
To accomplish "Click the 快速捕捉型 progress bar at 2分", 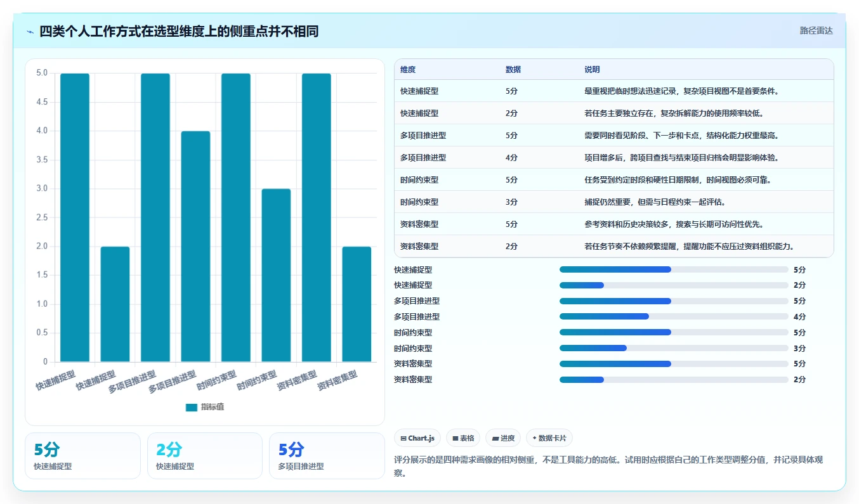I will (x=674, y=285).
